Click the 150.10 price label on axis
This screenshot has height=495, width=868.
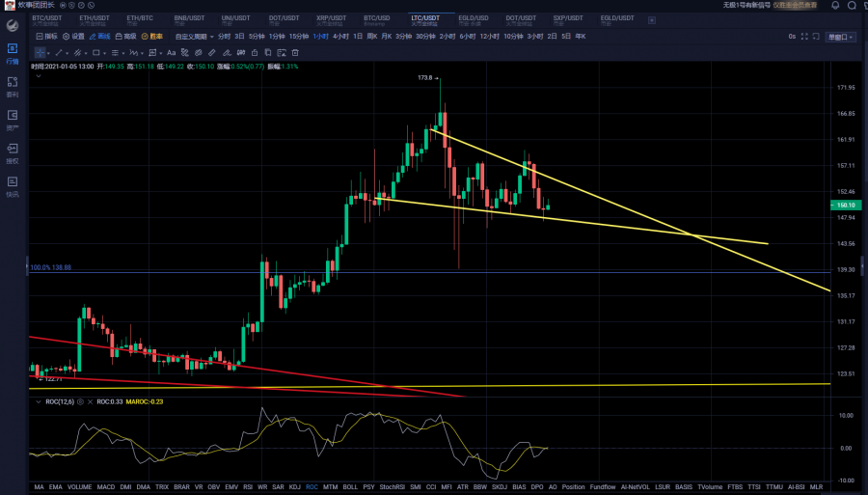point(847,205)
